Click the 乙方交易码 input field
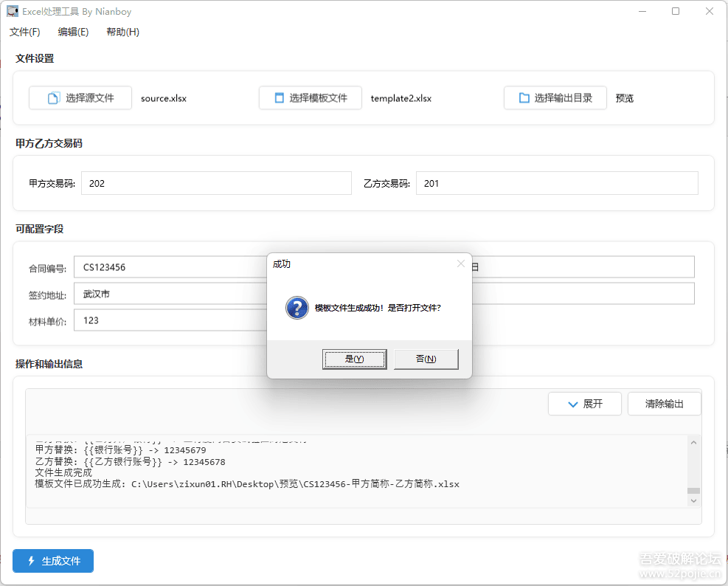Screen dimensions: 728x586 tap(556, 184)
